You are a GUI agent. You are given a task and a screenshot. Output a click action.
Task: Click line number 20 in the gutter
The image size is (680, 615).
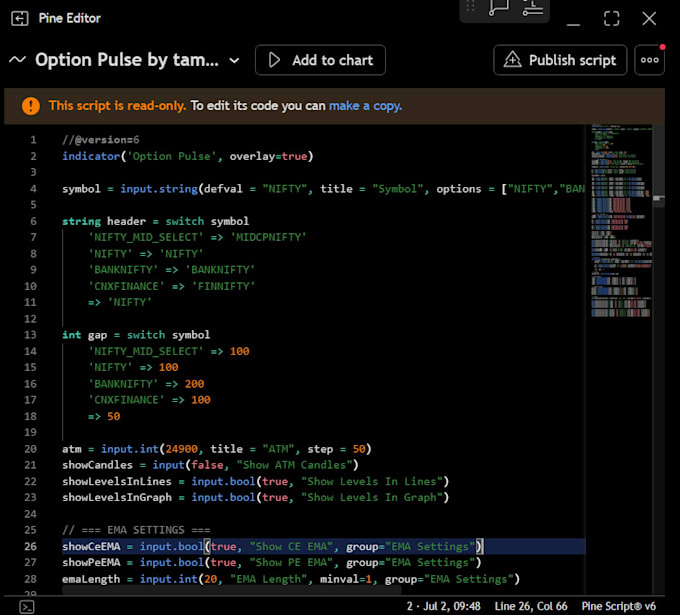(30, 449)
